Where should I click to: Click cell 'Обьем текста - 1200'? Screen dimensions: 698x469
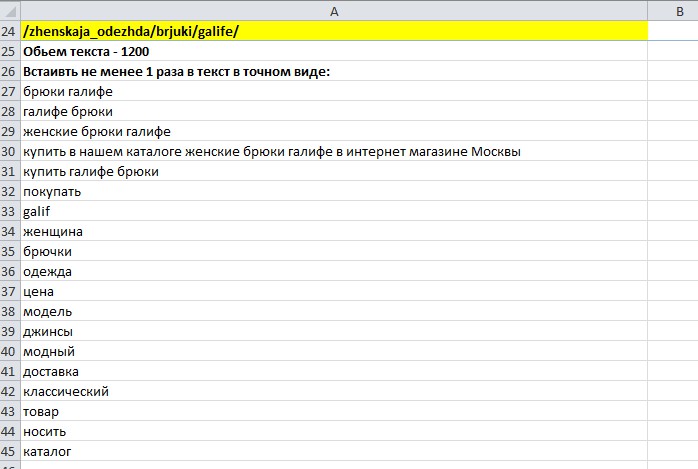coord(334,51)
